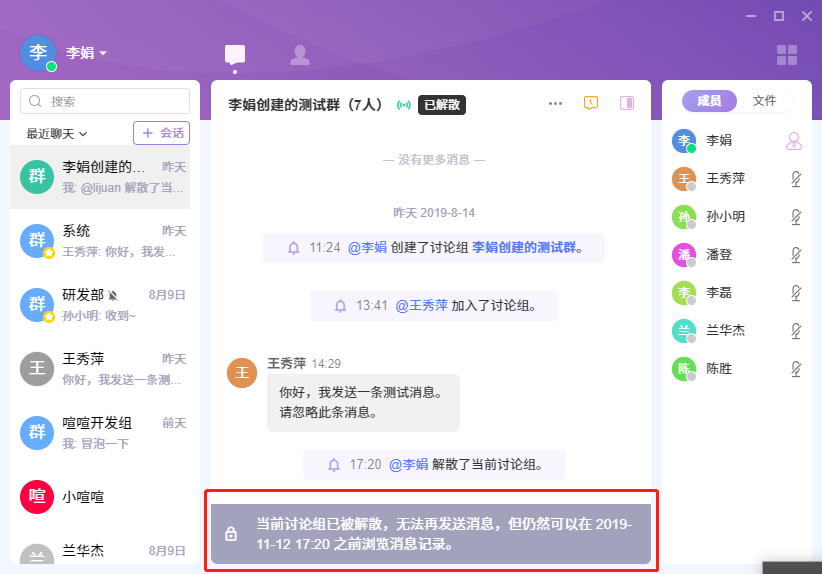The image size is (822, 574).
Task: Click the group admin icon beside 李娟
Action: (794, 141)
